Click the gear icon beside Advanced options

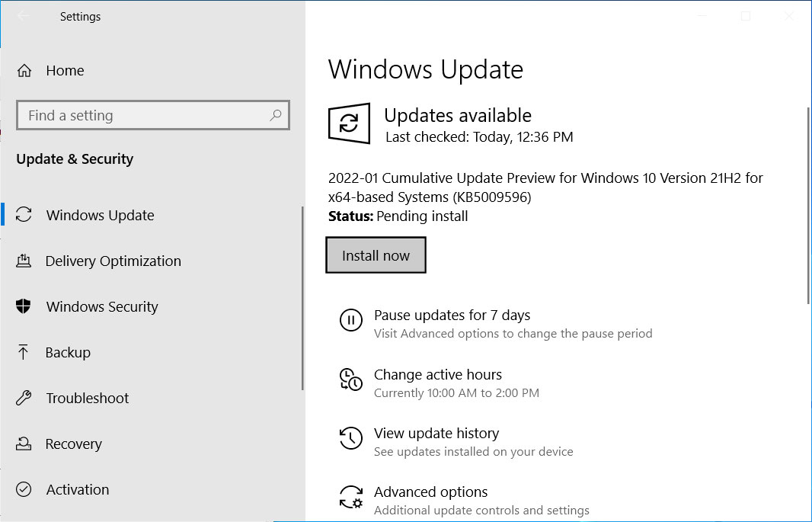[351, 497]
